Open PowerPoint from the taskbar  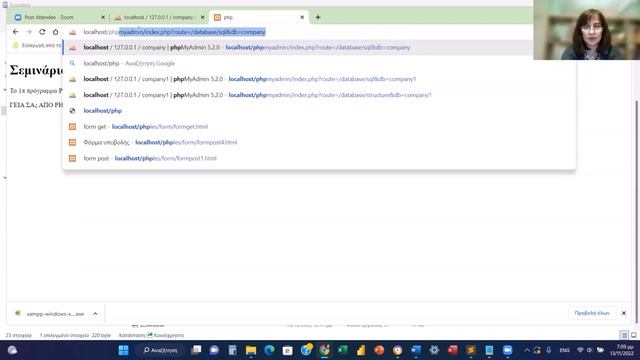pyautogui.click(x=379, y=350)
